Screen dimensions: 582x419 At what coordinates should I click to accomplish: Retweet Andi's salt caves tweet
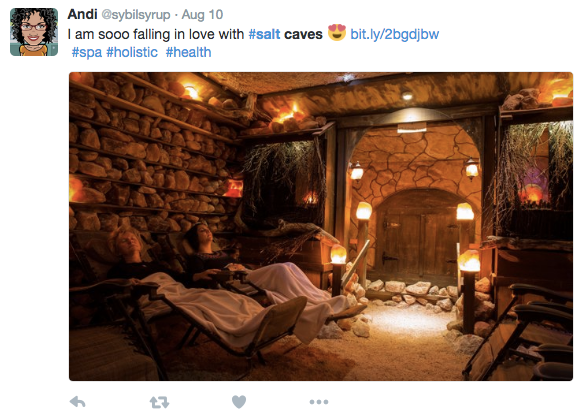(159, 402)
